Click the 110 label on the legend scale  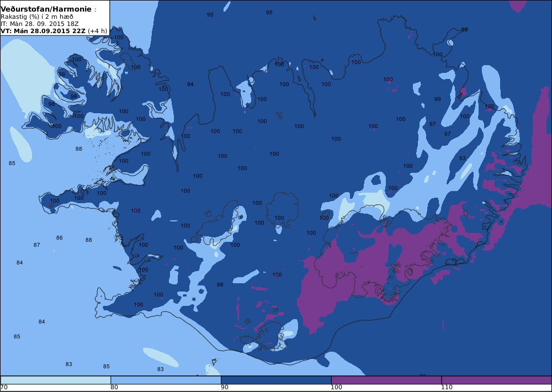447,388
